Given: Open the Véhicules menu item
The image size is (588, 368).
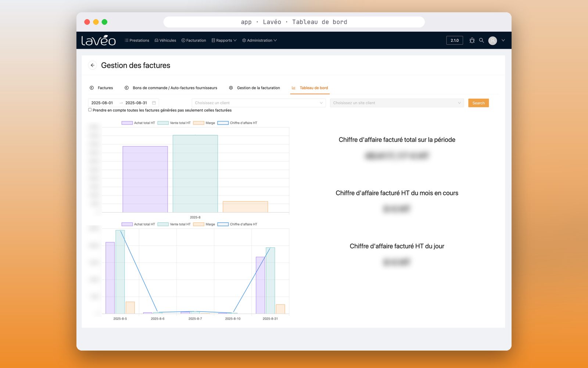Looking at the screenshot, I should coord(165,40).
